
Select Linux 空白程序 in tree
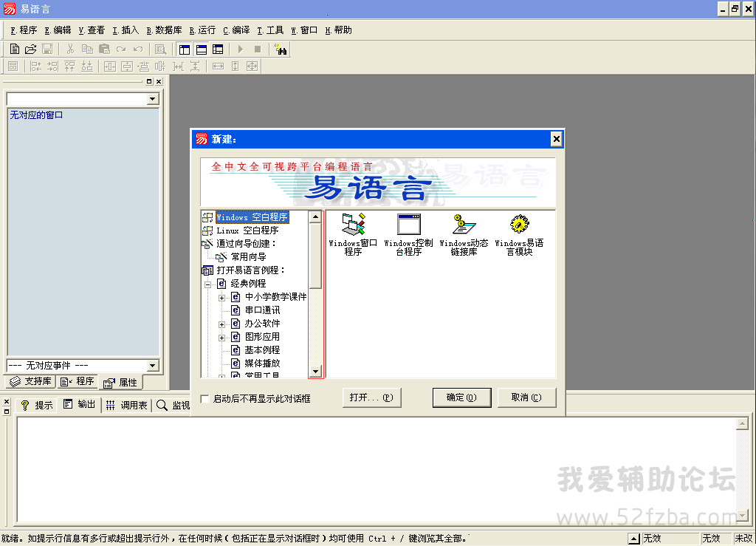247,231
